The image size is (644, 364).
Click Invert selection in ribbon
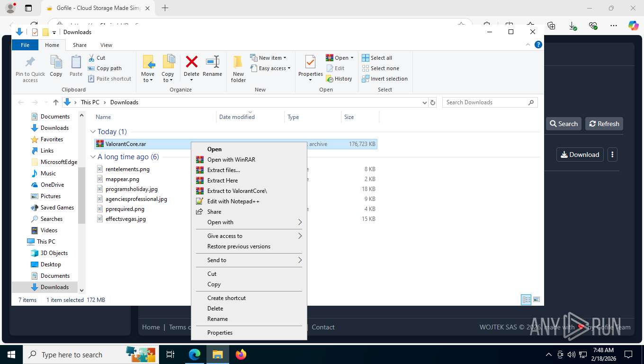pos(385,79)
